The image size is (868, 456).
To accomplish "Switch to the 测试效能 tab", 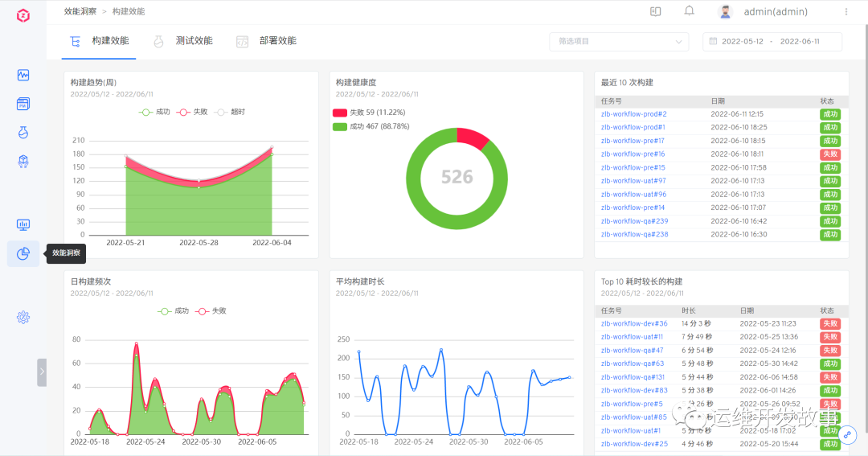I will [182, 41].
